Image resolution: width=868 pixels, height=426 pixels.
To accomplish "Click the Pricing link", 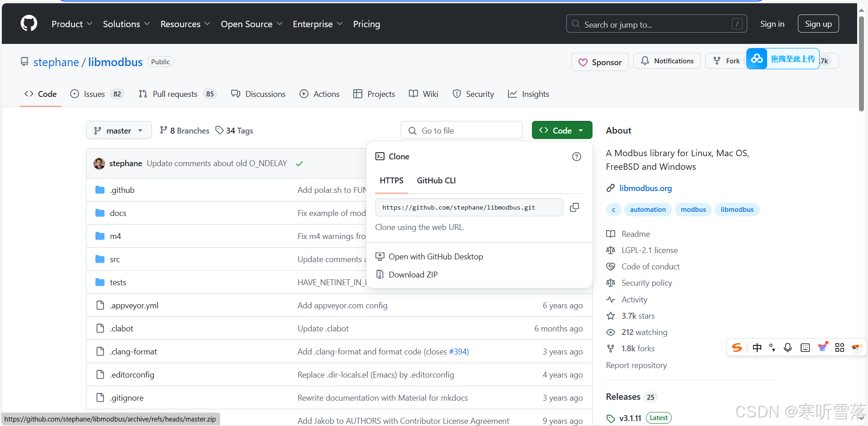I will [x=366, y=24].
